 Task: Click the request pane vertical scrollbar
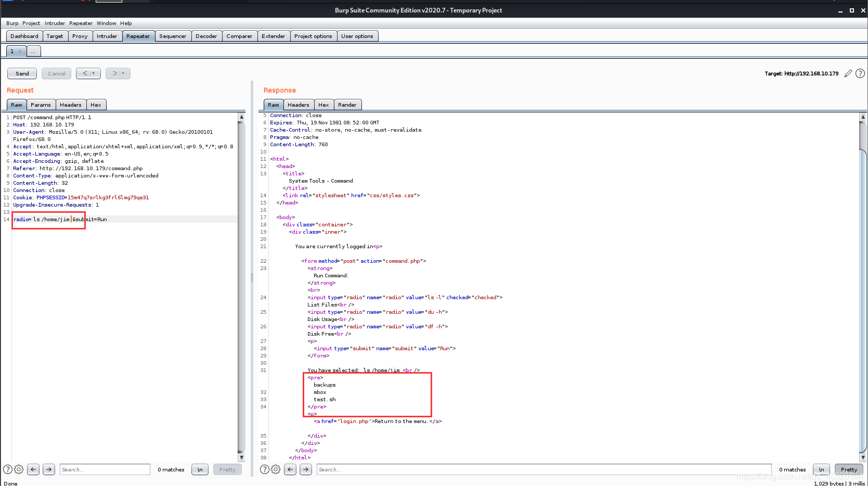tap(241, 287)
